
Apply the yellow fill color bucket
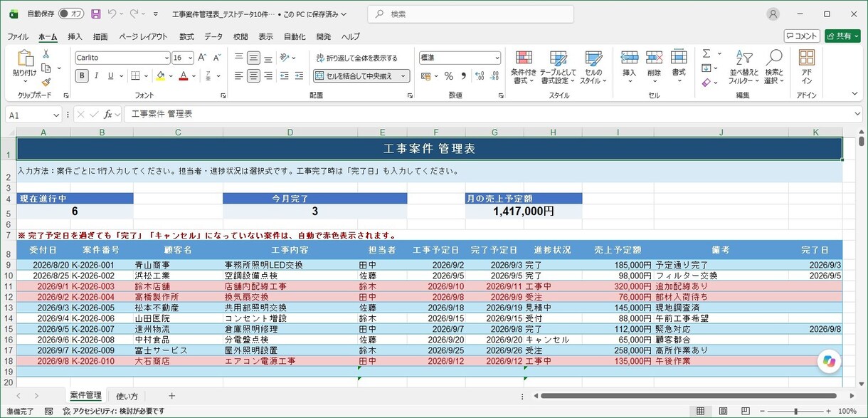[x=161, y=75]
